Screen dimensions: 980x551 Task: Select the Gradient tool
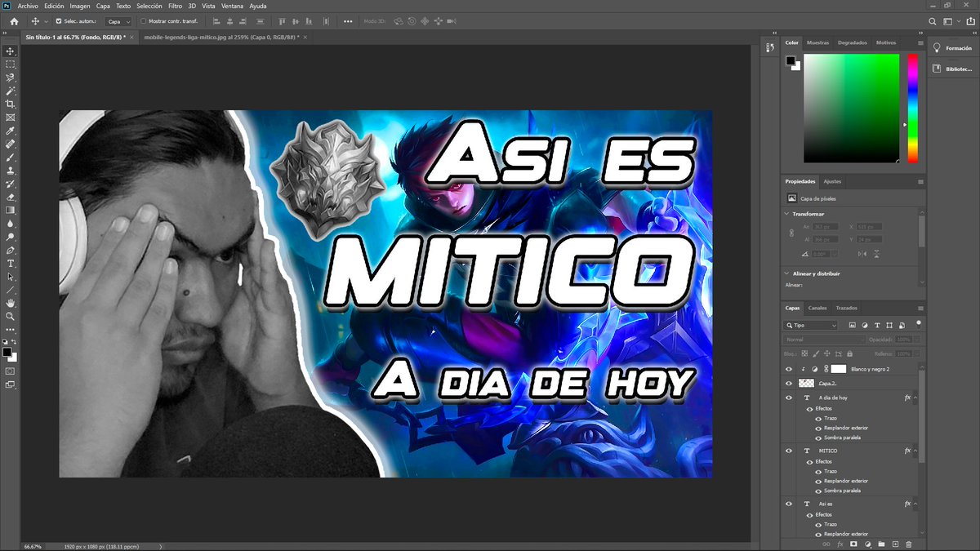(x=11, y=210)
